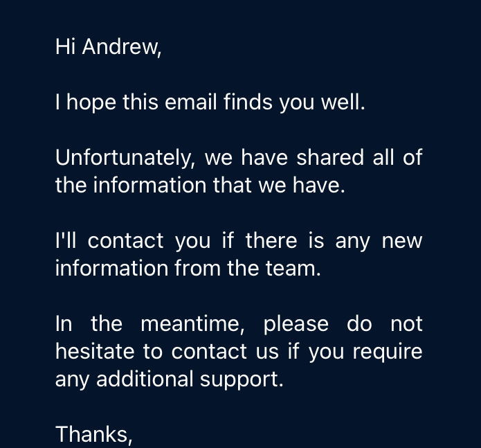Click the name 'Andrew' in the greeting
481x448 pixels.
[122, 47]
